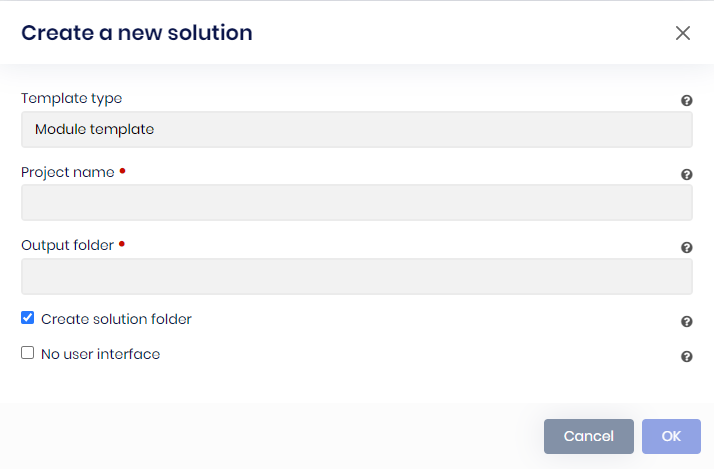The image size is (714, 469).
Task: Click the 'Create solution folder' label text
Action: tap(116, 319)
